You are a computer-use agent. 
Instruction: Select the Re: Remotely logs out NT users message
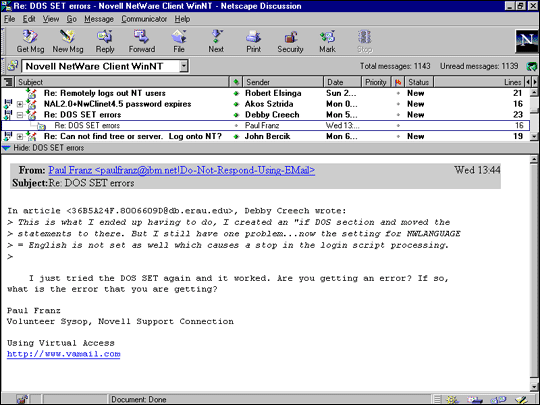105,93
